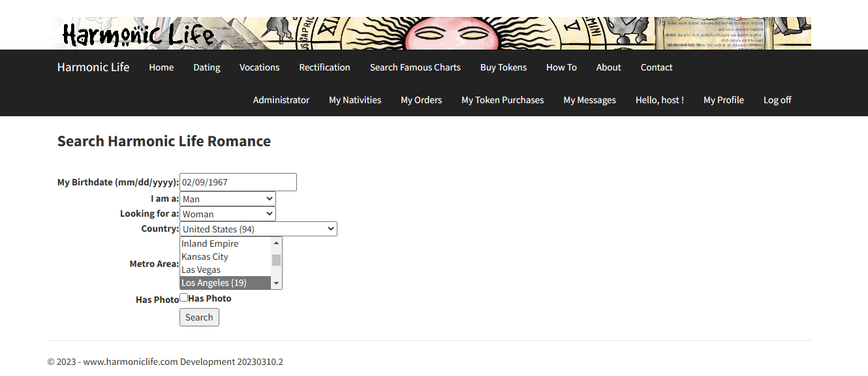Screen dimensions: 868x376
Task: Click the My Birthdate input field
Action: pos(238,182)
